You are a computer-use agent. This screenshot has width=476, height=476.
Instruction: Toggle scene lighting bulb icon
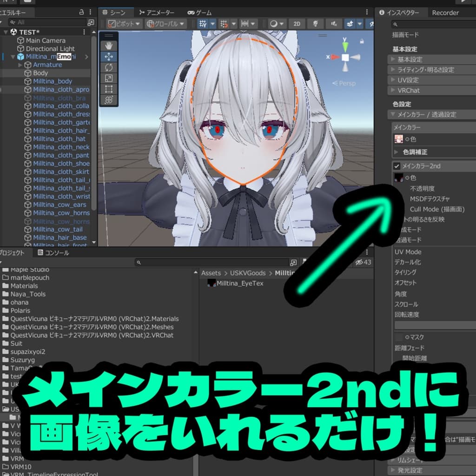pos(316,24)
